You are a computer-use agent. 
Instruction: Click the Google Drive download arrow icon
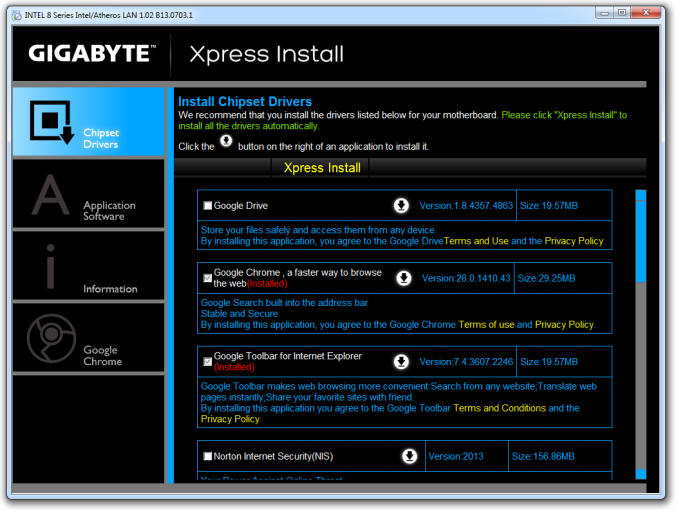(401, 205)
